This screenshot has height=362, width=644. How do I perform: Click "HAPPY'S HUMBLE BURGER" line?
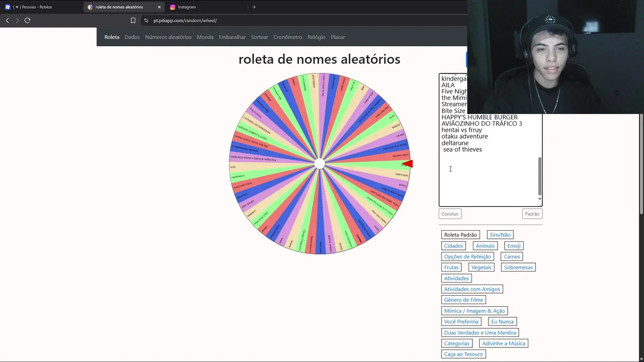point(479,117)
